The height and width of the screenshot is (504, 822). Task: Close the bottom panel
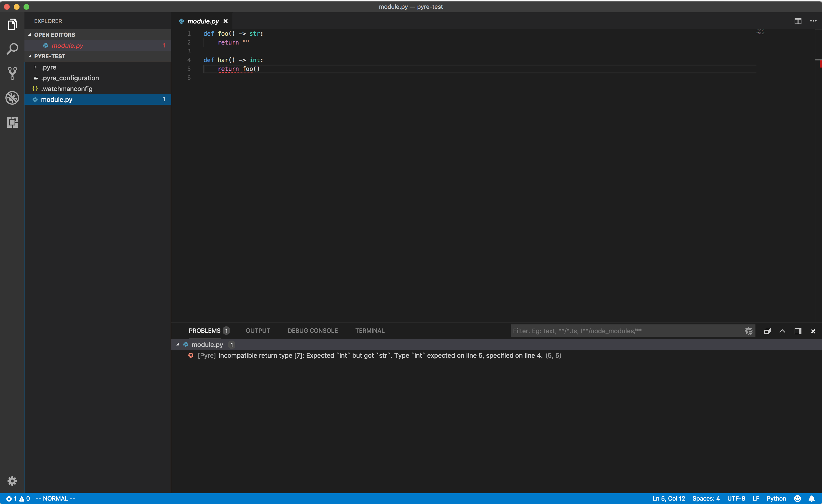point(813,331)
